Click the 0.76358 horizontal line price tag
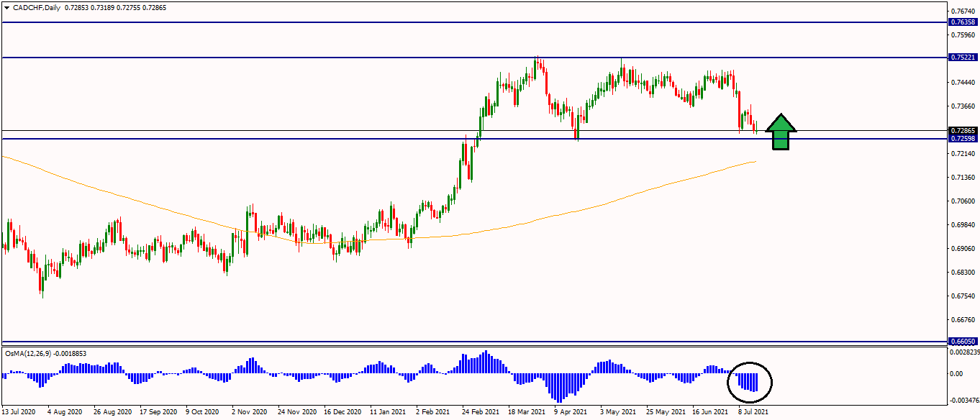Screen dimensions: 980x420 coord(963,22)
